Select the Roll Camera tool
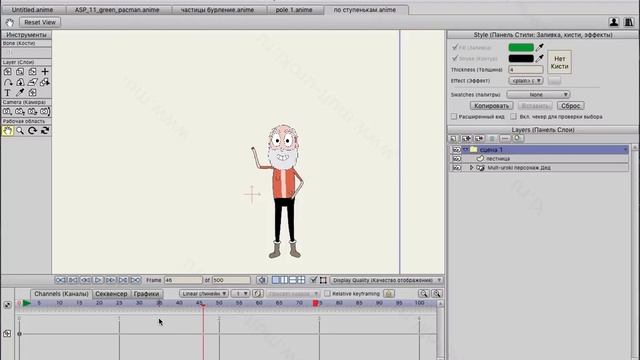This screenshot has height=360, width=640. click(x=32, y=111)
